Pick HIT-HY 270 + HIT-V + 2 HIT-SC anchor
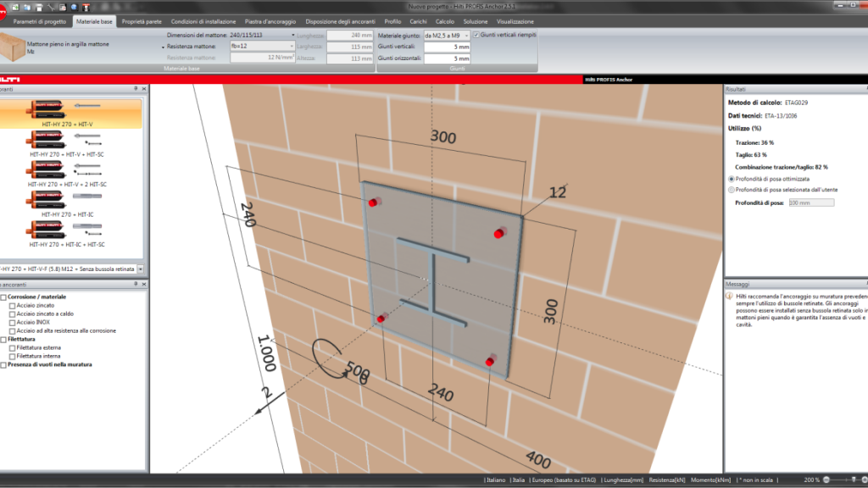This screenshot has width=868, height=488. click(68, 174)
